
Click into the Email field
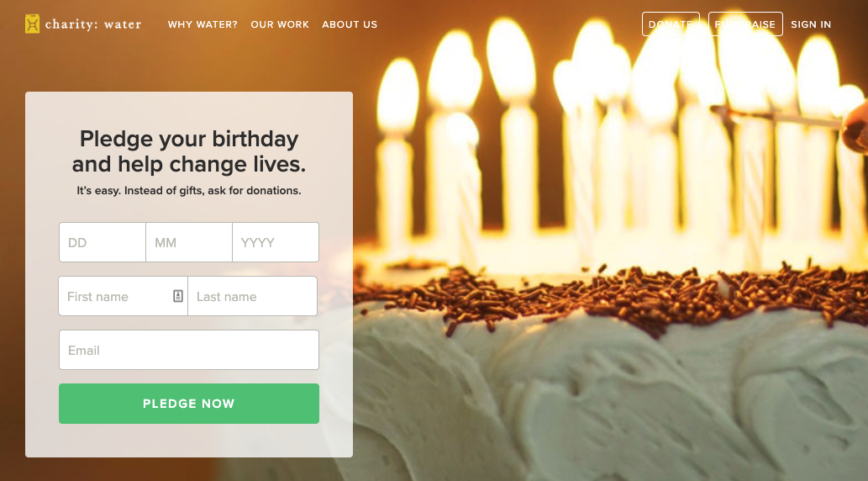tap(189, 350)
